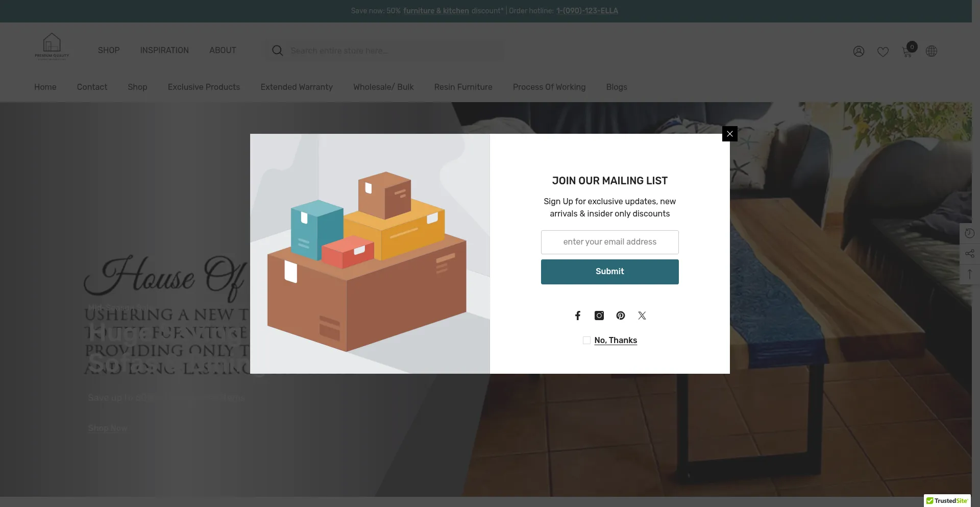Click the Submit button
Screen dimensions: 980x507
[610, 272]
